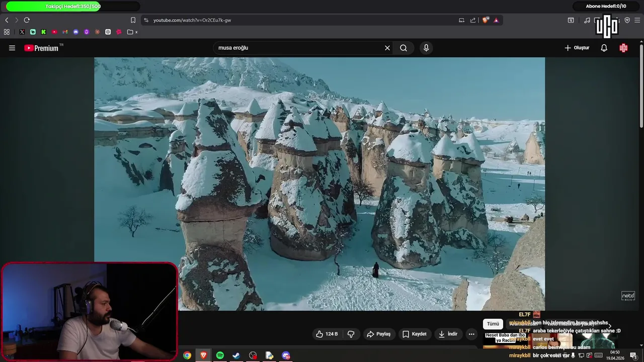The image size is (644, 362).
Task: Open Google Chrome from the taskbar
Action: pos(187,355)
